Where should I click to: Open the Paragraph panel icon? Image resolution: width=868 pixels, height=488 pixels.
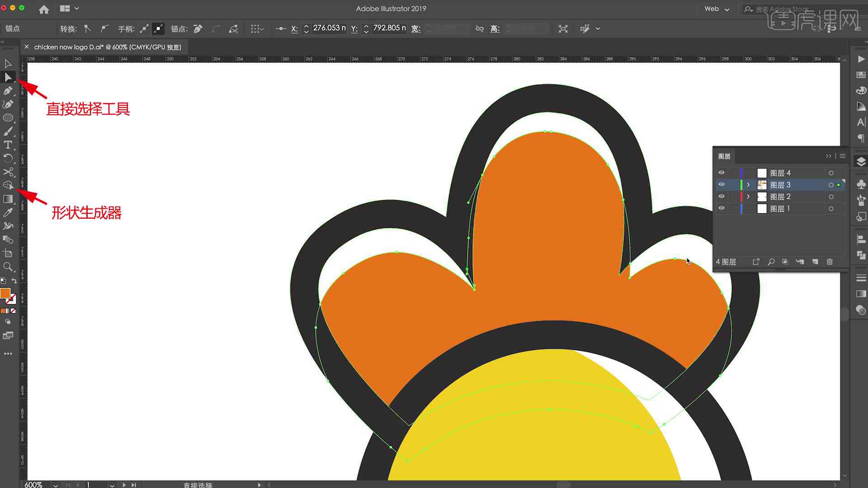861,138
